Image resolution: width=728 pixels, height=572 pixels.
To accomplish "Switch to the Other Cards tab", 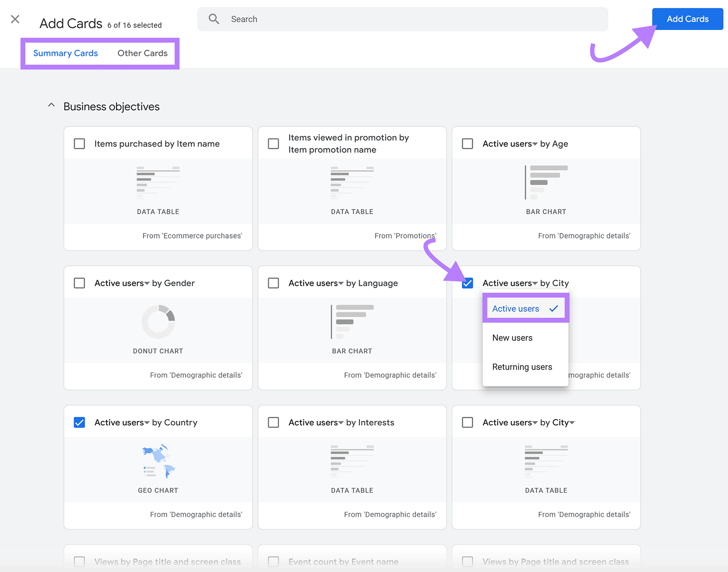I will 142,53.
